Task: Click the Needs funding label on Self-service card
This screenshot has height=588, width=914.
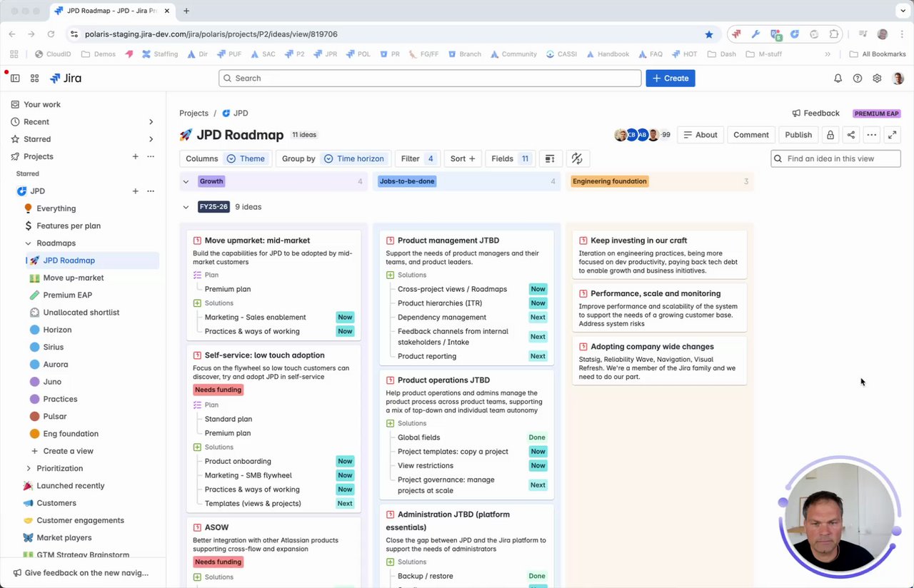Action: [218, 390]
